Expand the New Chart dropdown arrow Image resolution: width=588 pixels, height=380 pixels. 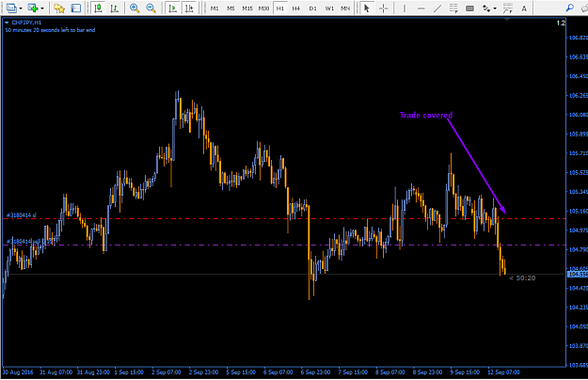pyautogui.click(x=42, y=8)
